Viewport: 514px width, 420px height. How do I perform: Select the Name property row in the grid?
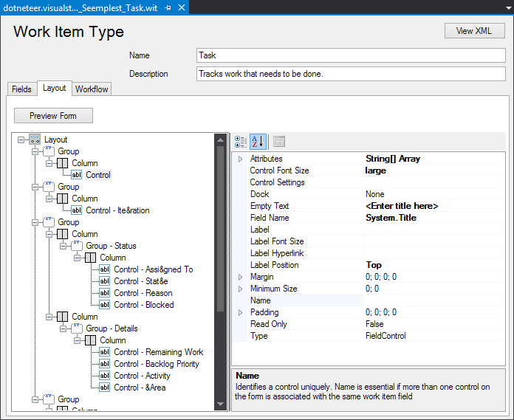click(x=369, y=300)
